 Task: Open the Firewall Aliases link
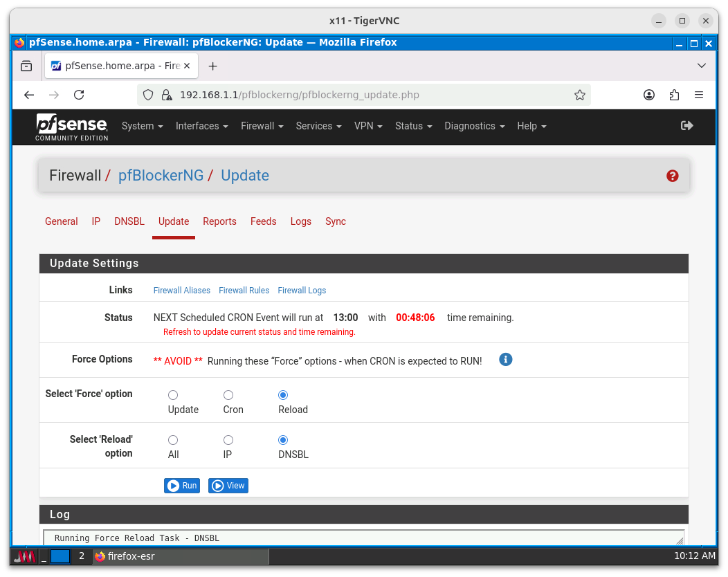coord(182,290)
